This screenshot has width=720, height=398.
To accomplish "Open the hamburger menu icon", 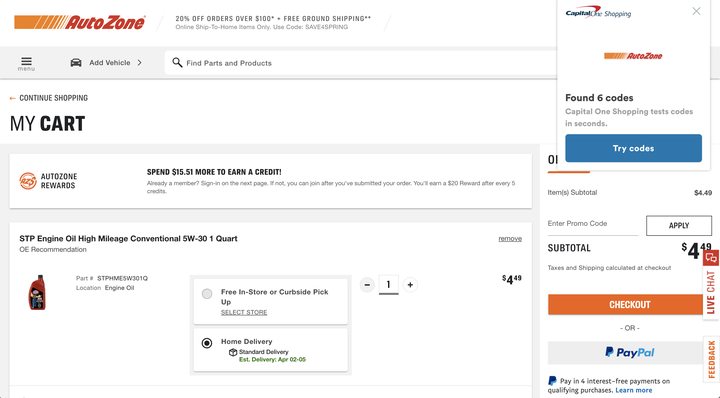I will (26, 63).
